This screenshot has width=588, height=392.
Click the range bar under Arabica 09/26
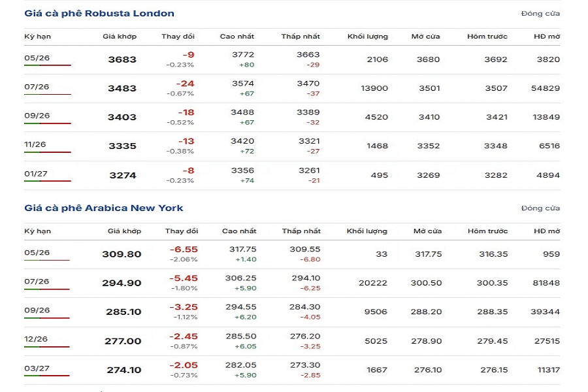[x=47, y=318]
